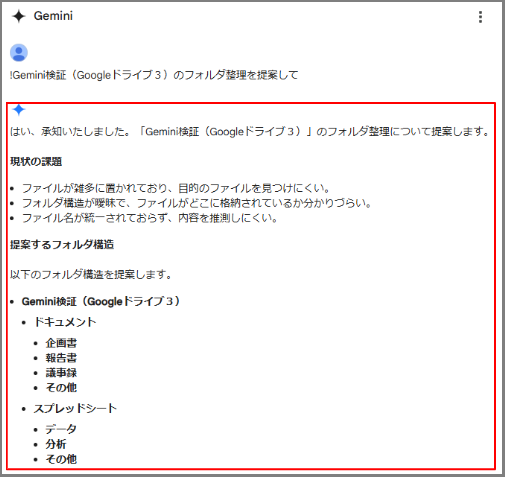Click the user prompt about フォルダ整理を提案して
The height and width of the screenshot is (477, 505).
154,75
